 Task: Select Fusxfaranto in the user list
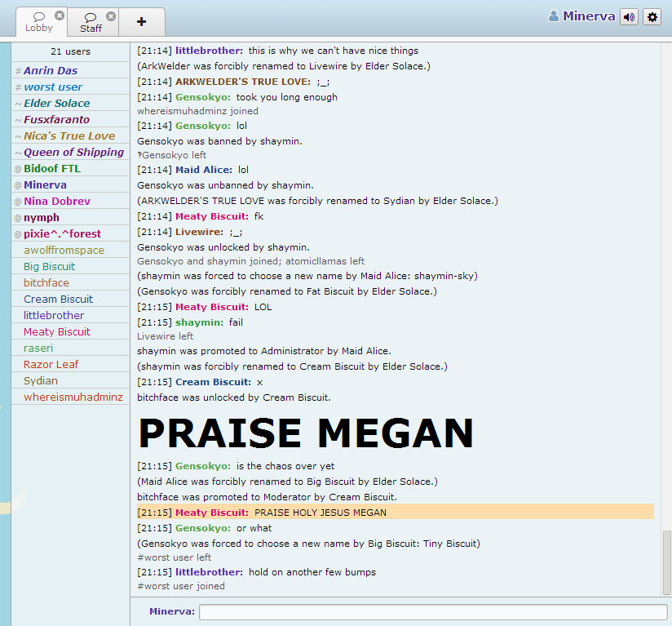coord(71,119)
